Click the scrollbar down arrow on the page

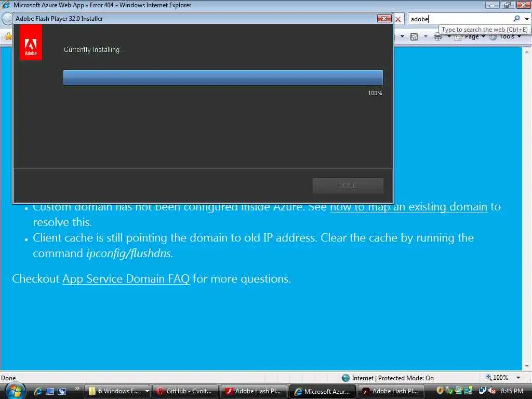pyautogui.click(x=527, y=366)
